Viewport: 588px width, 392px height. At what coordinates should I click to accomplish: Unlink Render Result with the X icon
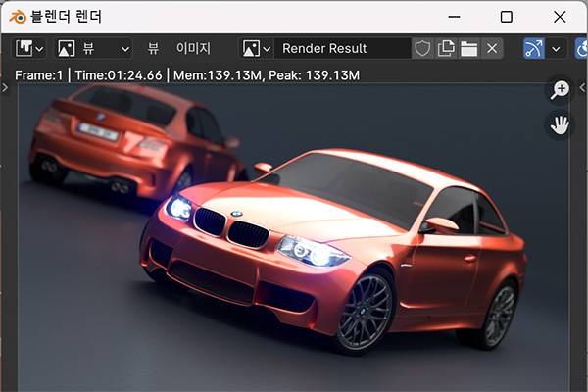[x=492, y=48]
